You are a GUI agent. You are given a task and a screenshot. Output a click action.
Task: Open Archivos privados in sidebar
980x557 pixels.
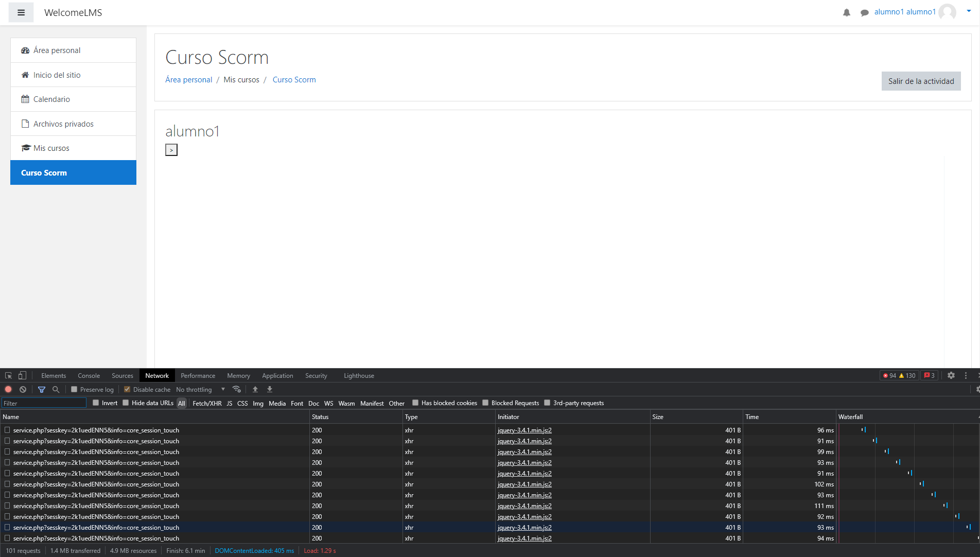[x=73, y=124]
